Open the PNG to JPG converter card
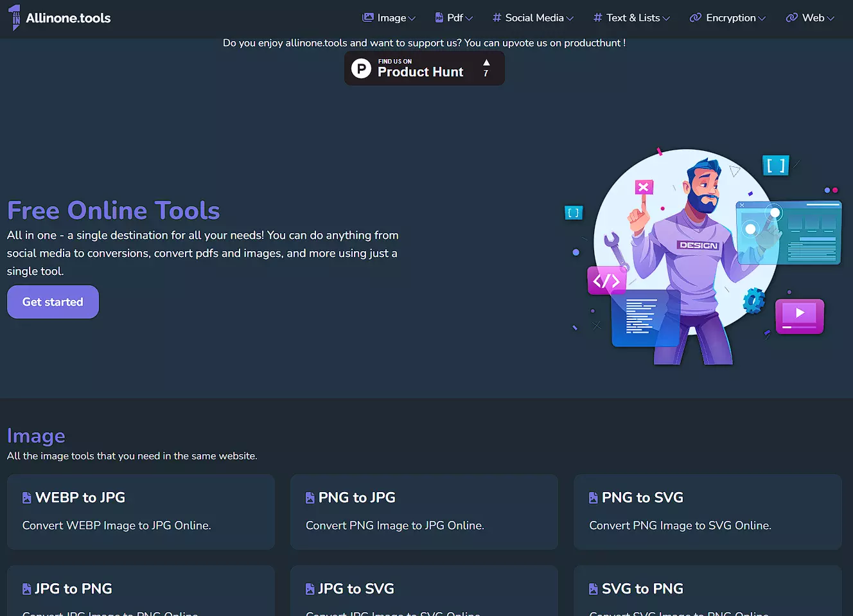853x616 pixels. tap(424, 512)
